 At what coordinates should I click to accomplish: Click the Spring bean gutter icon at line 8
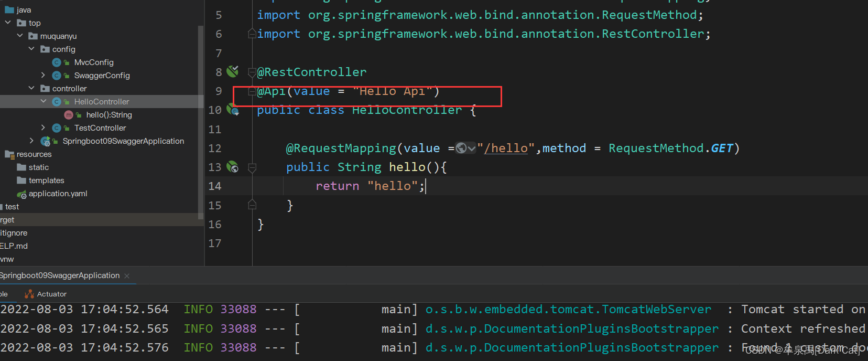pos(233,71)
